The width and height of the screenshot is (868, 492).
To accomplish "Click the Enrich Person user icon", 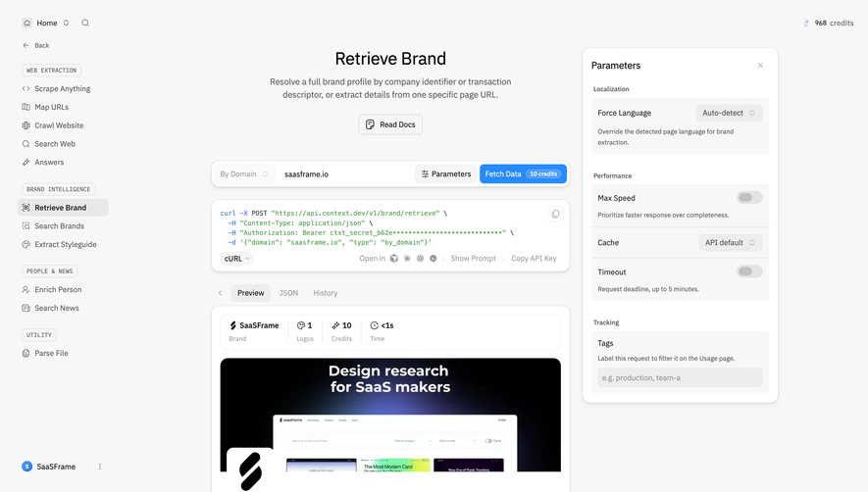I will [26, 289].
